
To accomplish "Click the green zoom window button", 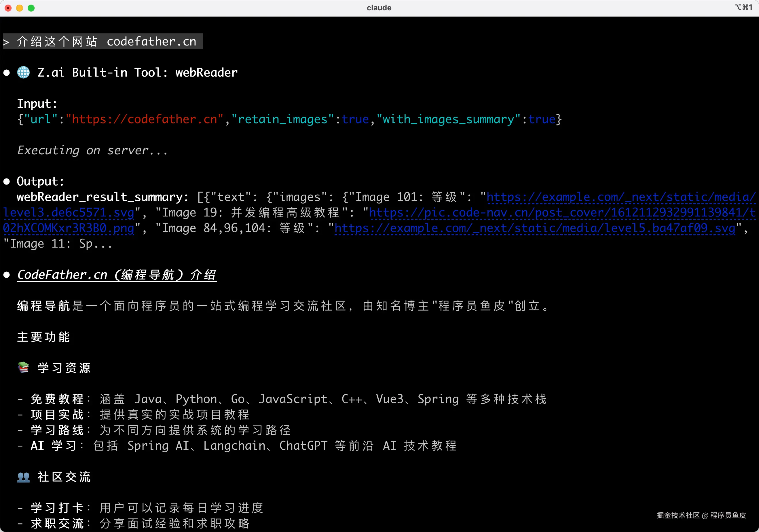I will pyautogui.click(x=31, y=8).
